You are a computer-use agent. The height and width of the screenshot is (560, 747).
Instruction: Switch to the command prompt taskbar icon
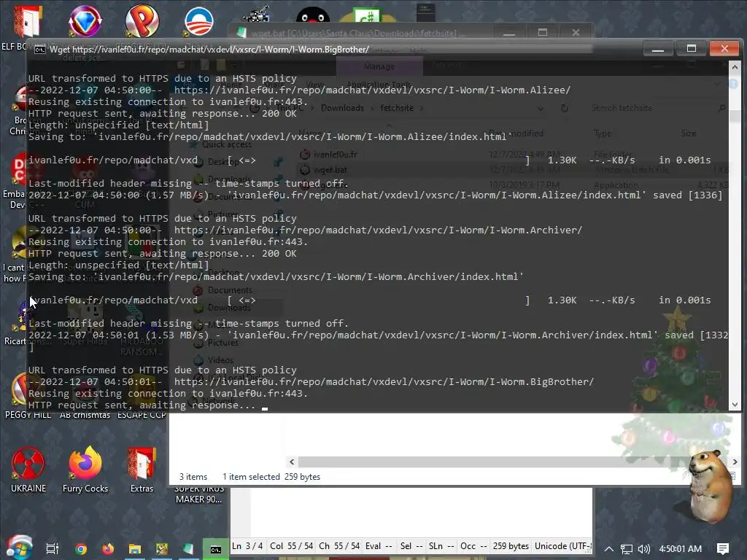[216, 549]
